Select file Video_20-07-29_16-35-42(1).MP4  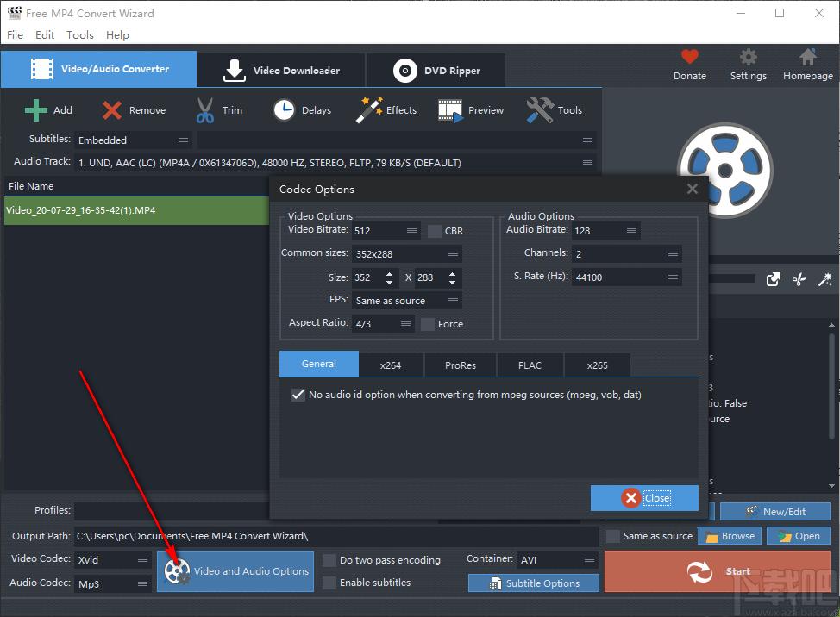(x=136, y=210)
